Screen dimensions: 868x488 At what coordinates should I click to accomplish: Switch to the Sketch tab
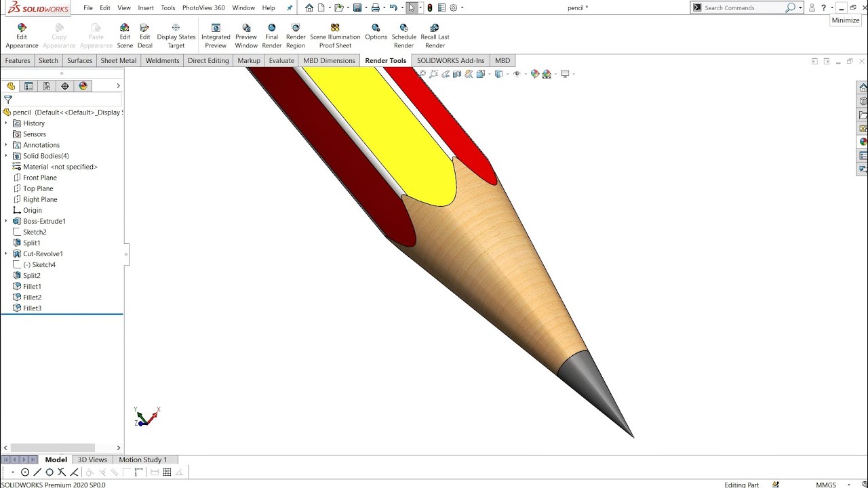[x=48, y=60]
